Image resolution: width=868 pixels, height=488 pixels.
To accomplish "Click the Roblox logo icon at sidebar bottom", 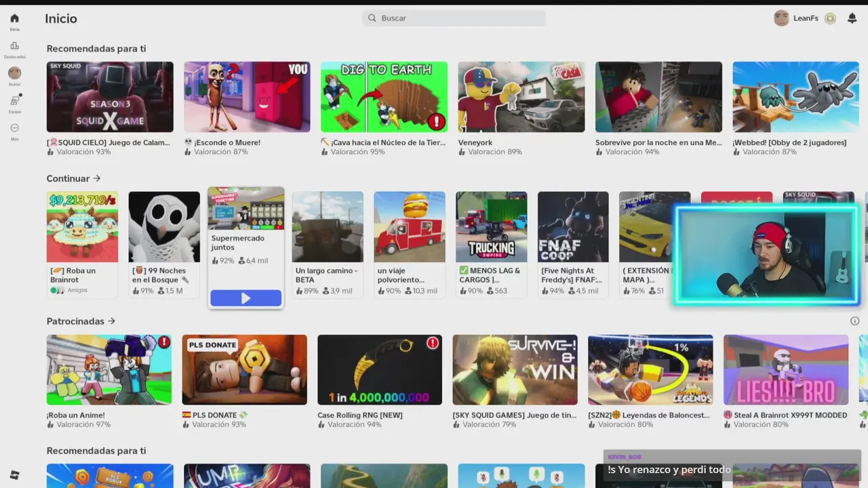I will (14, 475).
